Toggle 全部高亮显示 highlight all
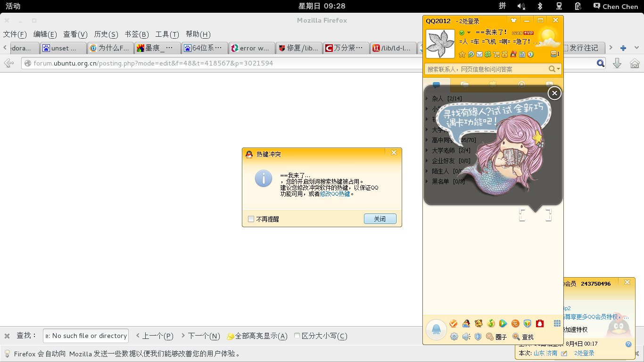 pos(257,336)
